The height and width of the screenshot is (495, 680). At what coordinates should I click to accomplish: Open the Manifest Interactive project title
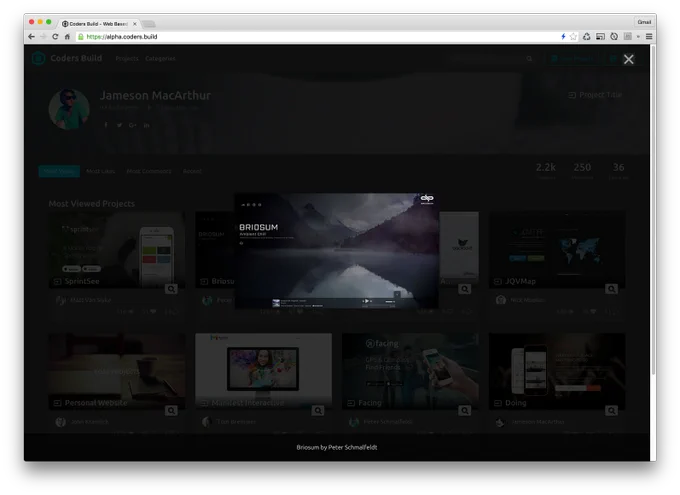[248, 403]
